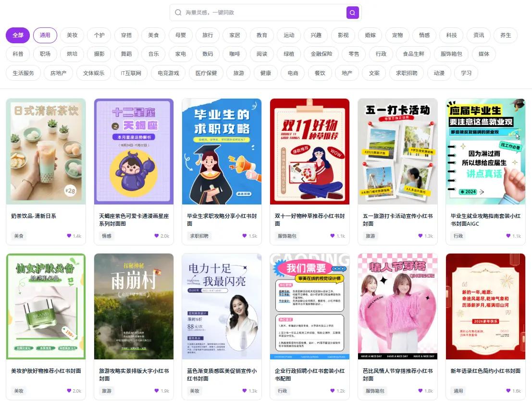This screenshot has width=532, height=408.
Task: Toggle the 咖啡 category filter
Action: click(235, 54)
